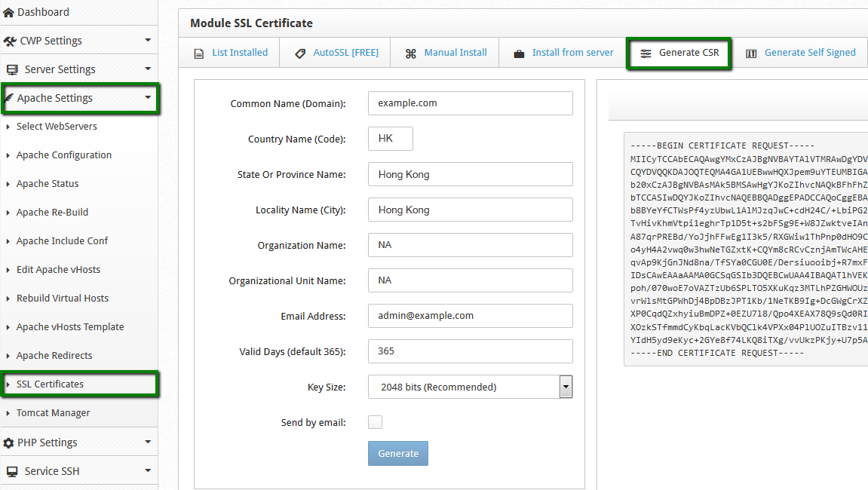Screen dimensions: 868x490
Task: Expand the CWP Settings menu arrow
Action: [148, 41]
